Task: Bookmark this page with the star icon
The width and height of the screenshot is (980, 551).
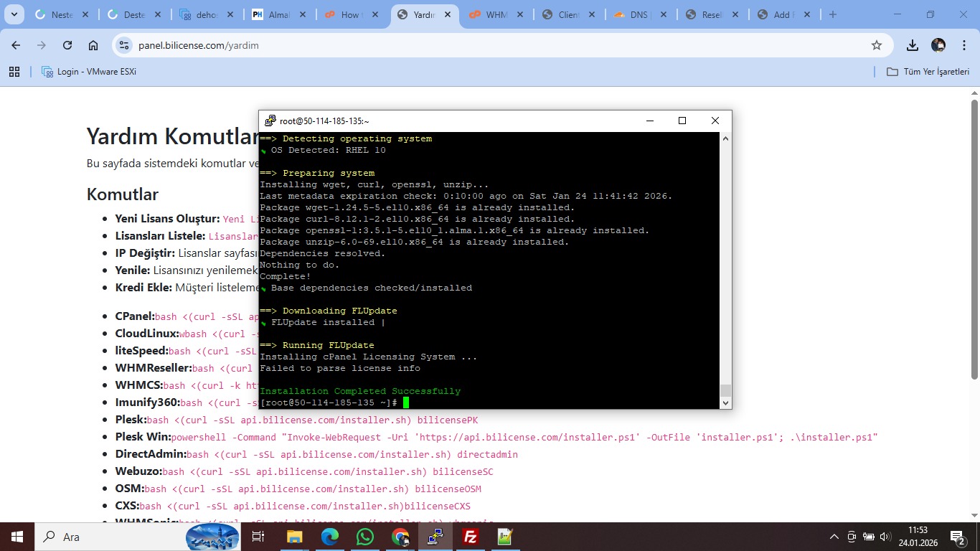Action: [x=877, y=45]
